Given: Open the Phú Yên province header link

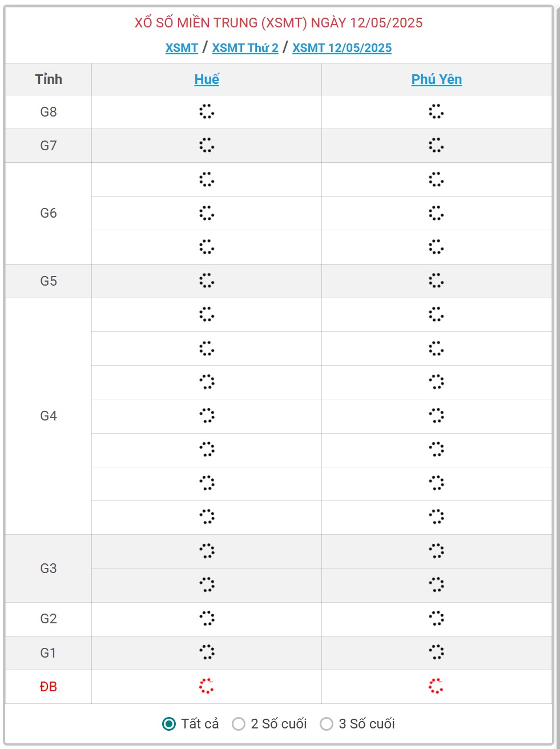Looking at the screenshot, I should pos(436,79).
